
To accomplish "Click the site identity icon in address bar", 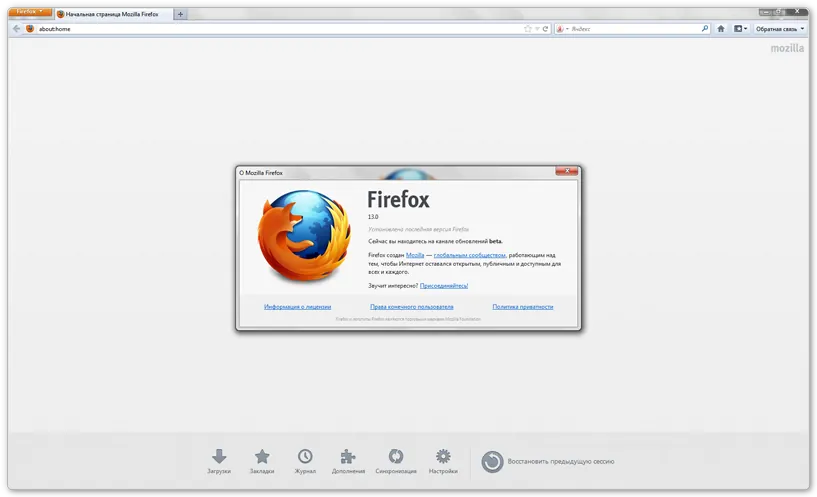I will pyautogui.click(x=30, y=29).
